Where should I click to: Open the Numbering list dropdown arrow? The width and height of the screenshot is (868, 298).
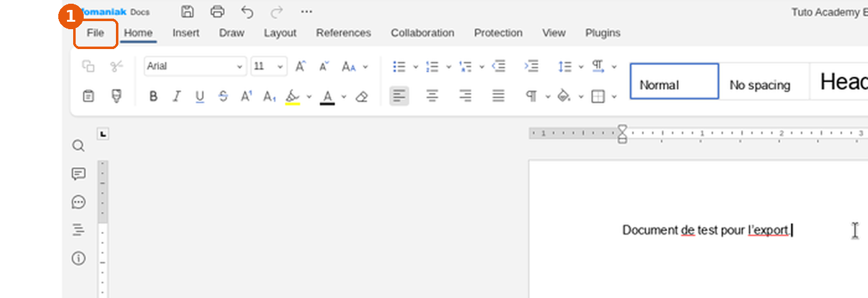click(448, 67)
